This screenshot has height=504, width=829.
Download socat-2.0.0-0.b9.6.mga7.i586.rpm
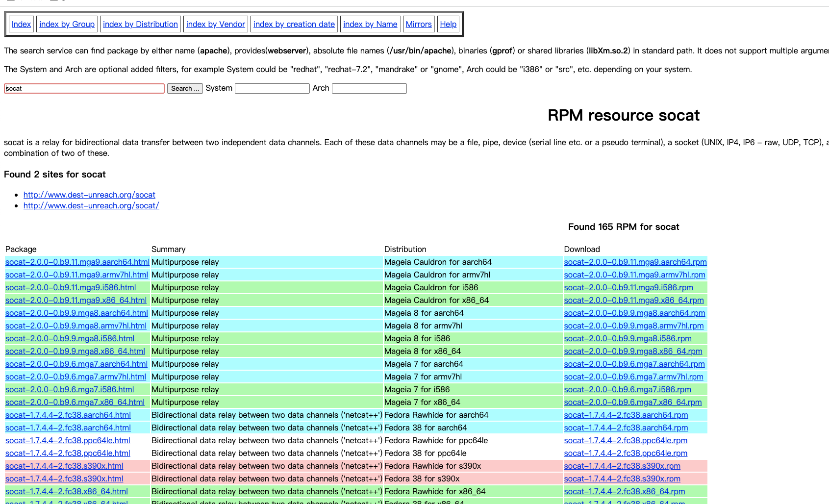click(628, 389)
